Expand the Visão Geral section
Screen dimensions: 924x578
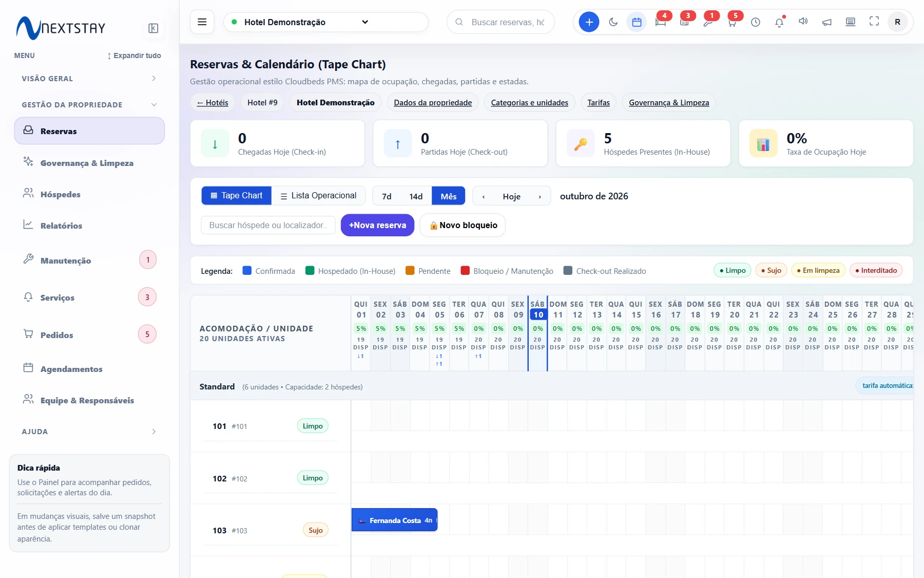click(x=89, y=79)
